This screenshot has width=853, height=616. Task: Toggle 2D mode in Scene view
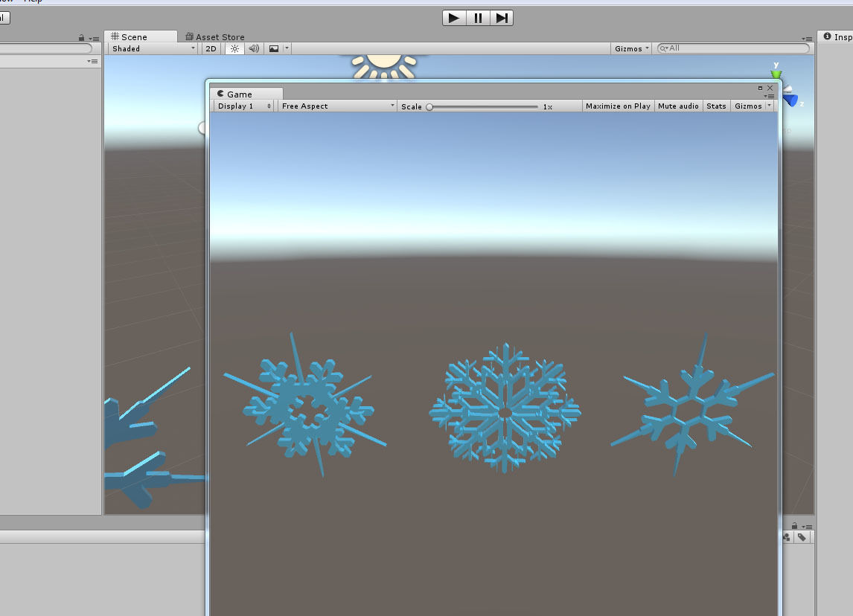click(211, 48)
